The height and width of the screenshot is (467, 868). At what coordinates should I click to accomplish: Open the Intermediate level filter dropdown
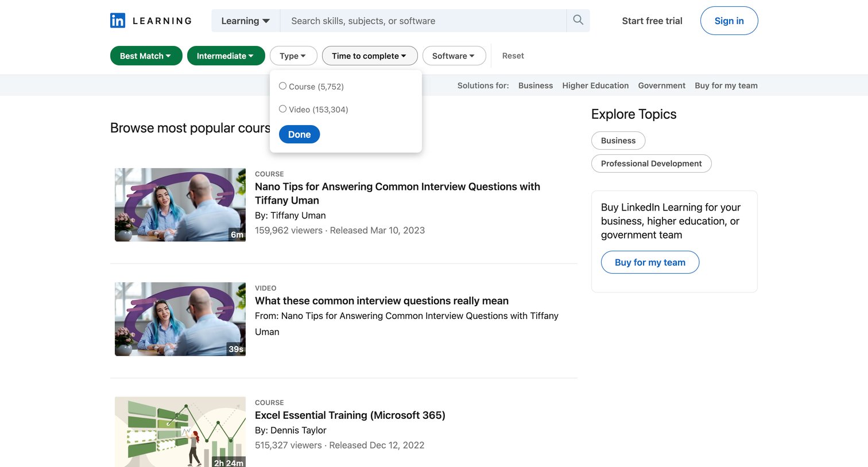pyautogui.click(x=226, y=56)
